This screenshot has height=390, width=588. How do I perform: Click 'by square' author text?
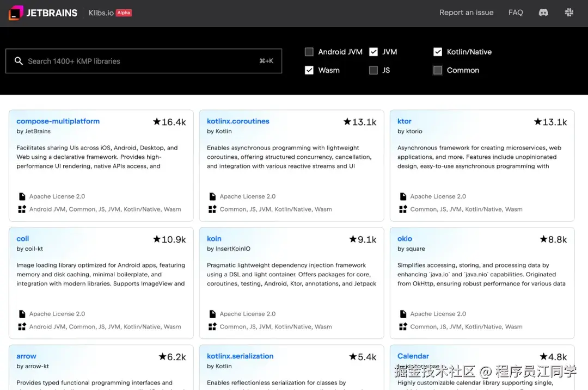tap(411, 249)
